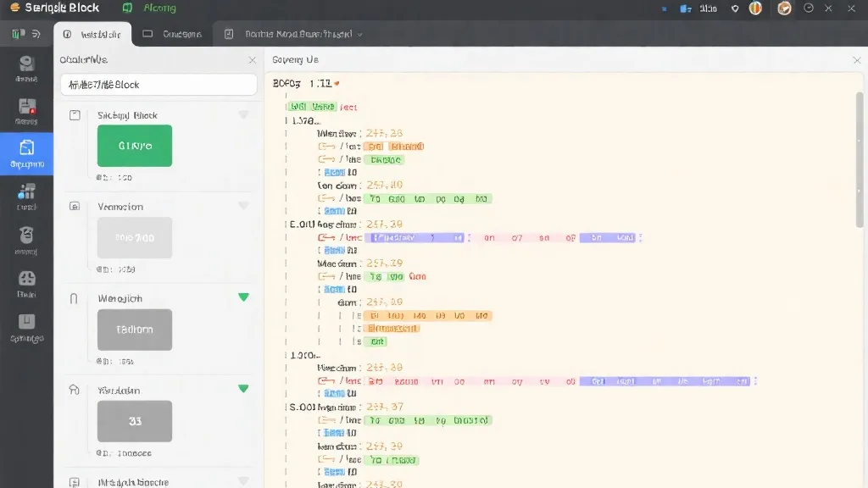868x488 pixels.
Task: Collapse the green arrow above the 33 block
Action: [x=243, y=388]
